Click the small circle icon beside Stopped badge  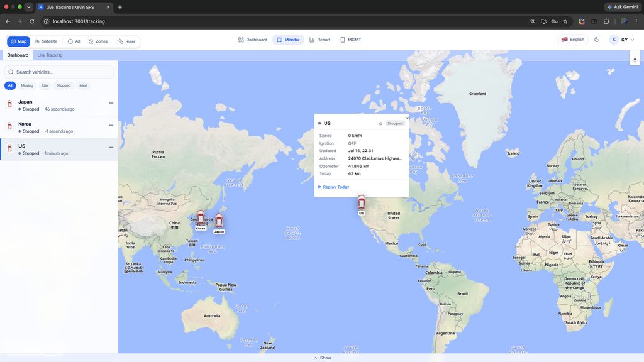380,124
